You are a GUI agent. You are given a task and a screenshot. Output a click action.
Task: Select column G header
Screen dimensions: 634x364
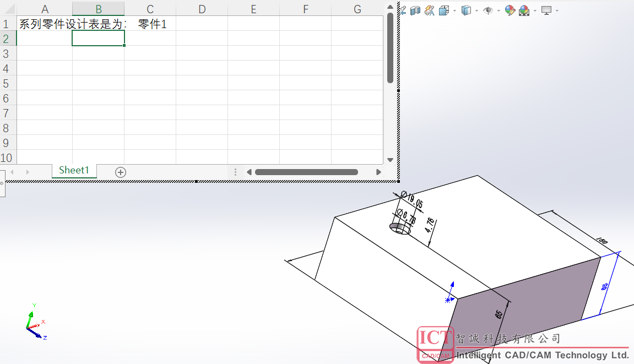(x=357, y=9)
